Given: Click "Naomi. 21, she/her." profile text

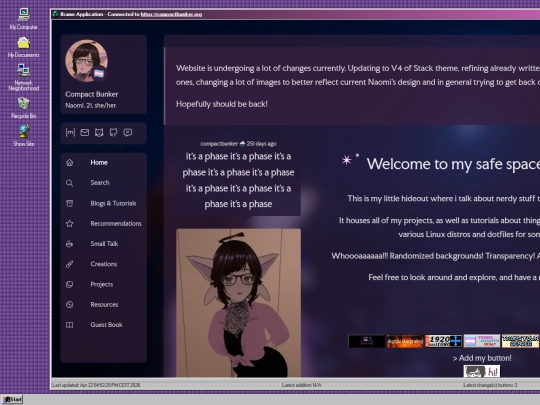Looking at the screenshot, I should click(x=91, y=105).
